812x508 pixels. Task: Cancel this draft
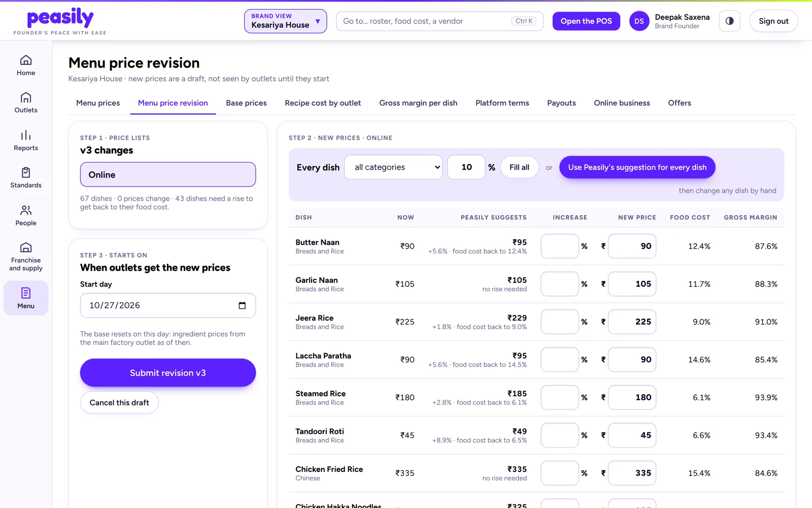[119, 402]
